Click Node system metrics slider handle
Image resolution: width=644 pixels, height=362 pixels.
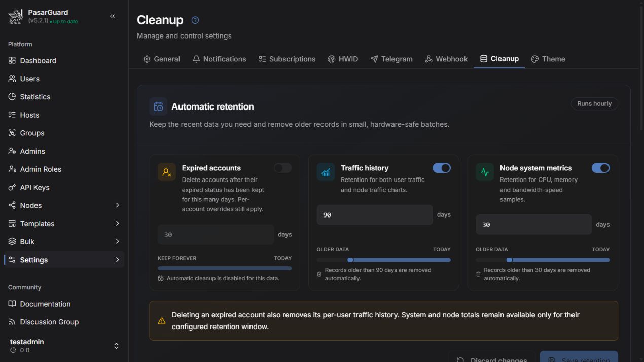(x=509, y=260)
